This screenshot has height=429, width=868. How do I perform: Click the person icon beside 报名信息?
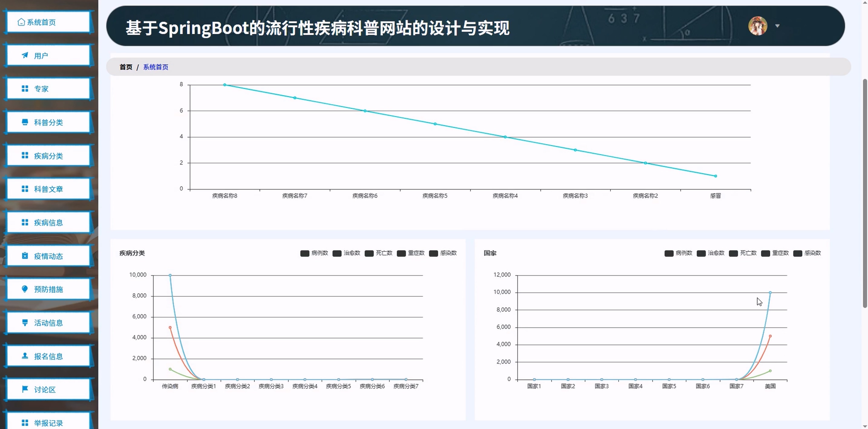click(x=25, y=356)
